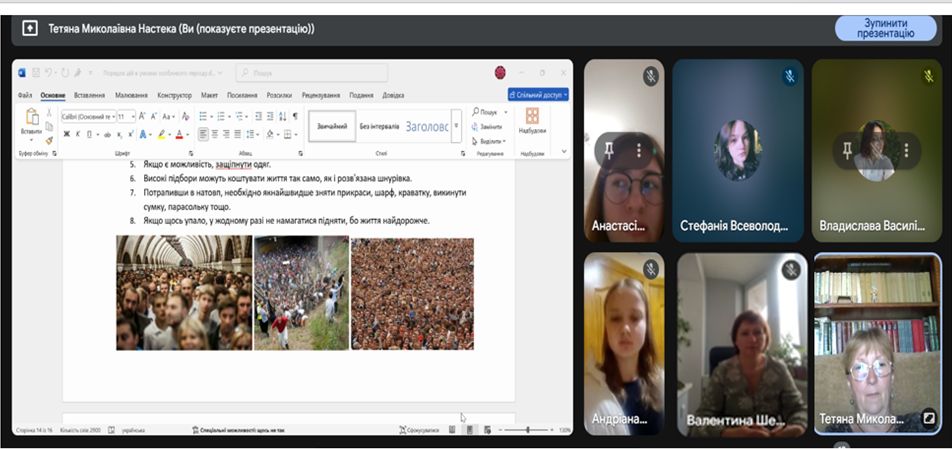Open more options on Владислава's tile

click(907, 150)
